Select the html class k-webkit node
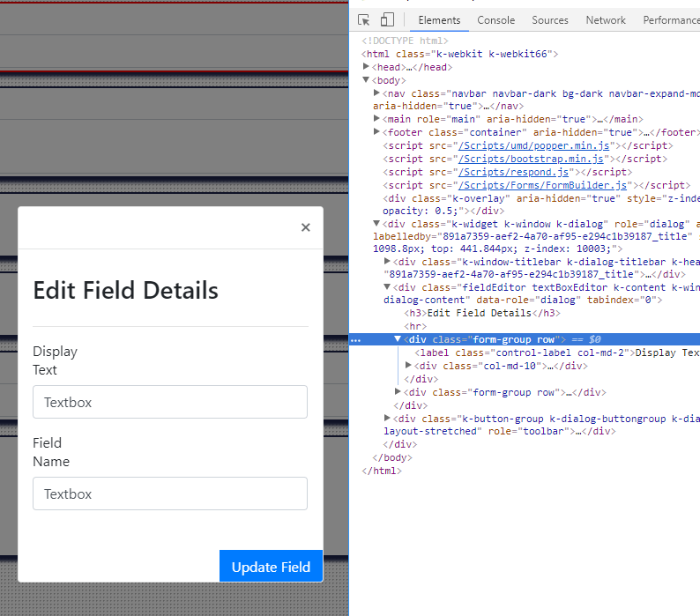The height and width of the screenshot is (616, 700). click(x=459, y=54)
